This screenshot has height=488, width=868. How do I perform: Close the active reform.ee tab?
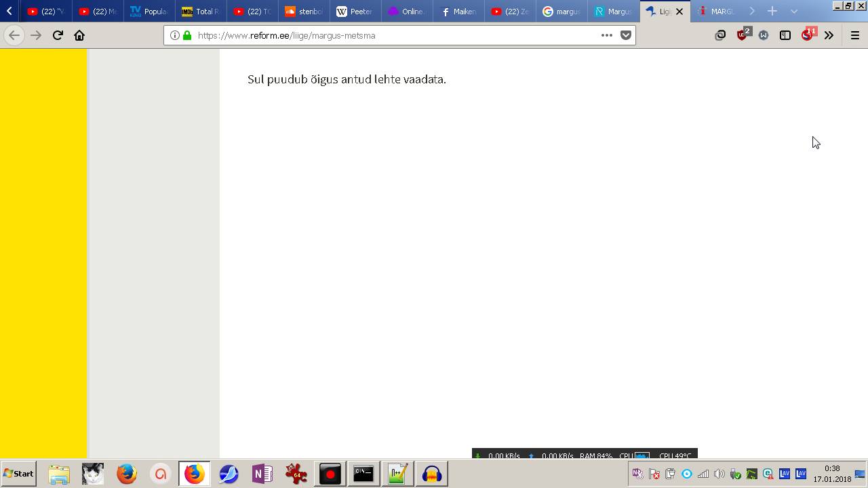[679, 12]
